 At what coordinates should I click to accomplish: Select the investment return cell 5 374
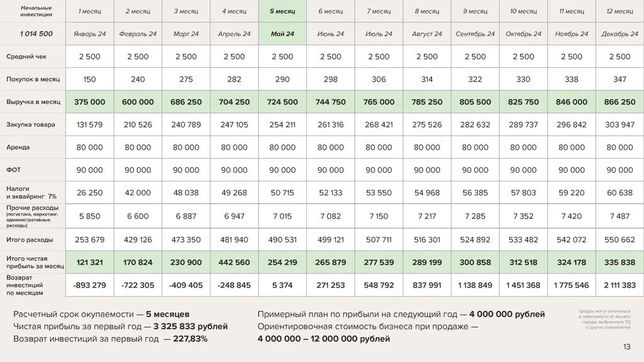(282, 285)
